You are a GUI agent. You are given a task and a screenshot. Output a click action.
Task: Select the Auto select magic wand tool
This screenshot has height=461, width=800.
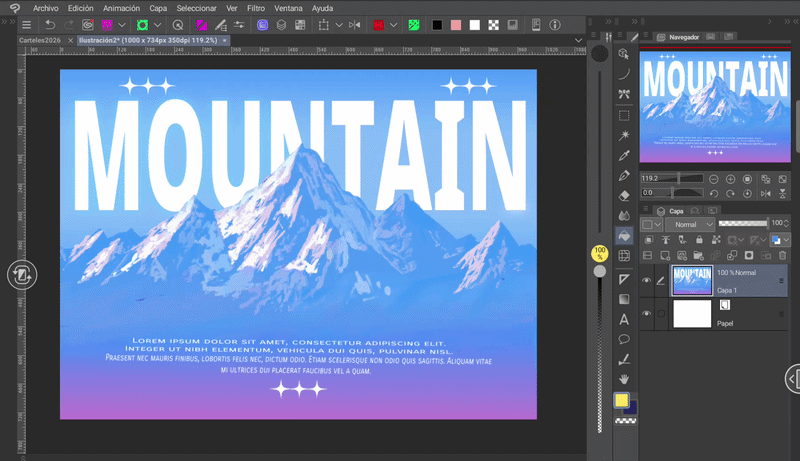click(624, 134)
